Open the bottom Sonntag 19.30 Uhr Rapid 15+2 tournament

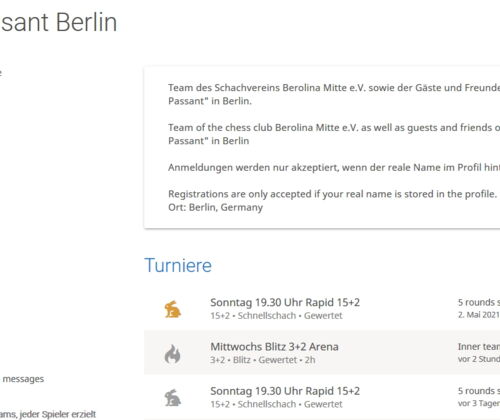(285, 391)
